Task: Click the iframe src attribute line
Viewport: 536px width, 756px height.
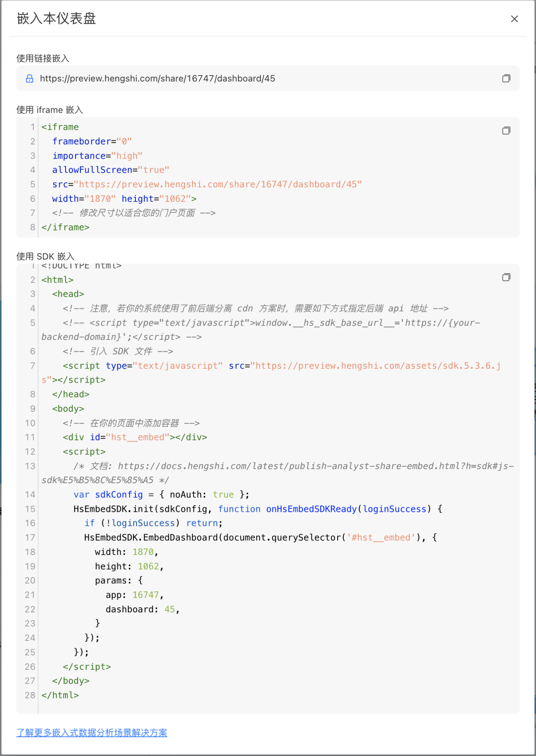Action: (207, 184)
